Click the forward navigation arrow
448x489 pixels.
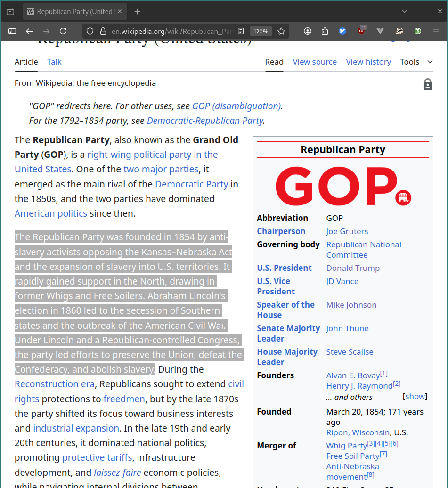coord(46,31)
